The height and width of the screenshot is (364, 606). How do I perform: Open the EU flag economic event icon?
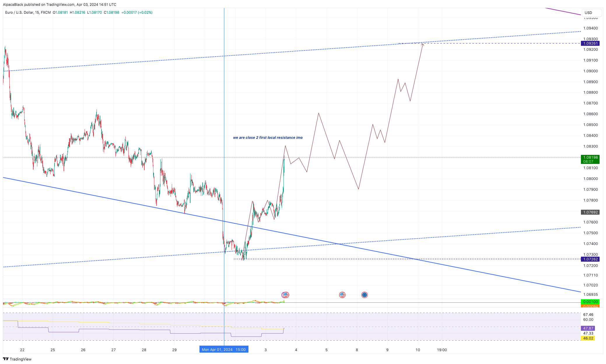tap(365, 295)
